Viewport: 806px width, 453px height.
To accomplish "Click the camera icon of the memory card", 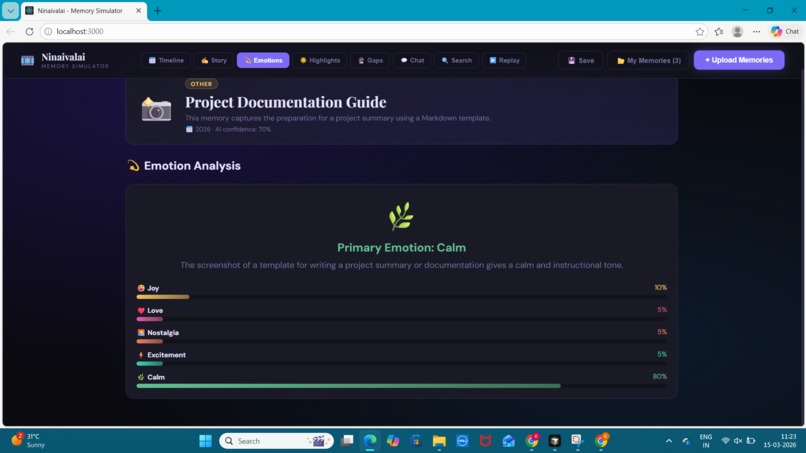I will click(156, 109).
